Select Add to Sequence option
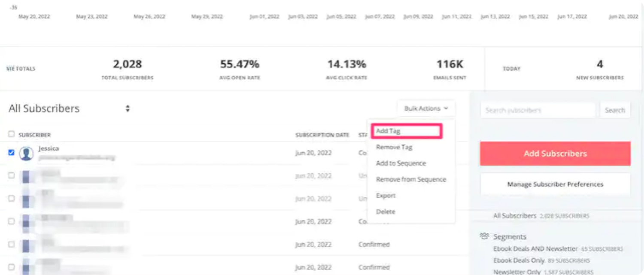Image resolution: width=644 pixels, height=275 pixels. point(399,163)
